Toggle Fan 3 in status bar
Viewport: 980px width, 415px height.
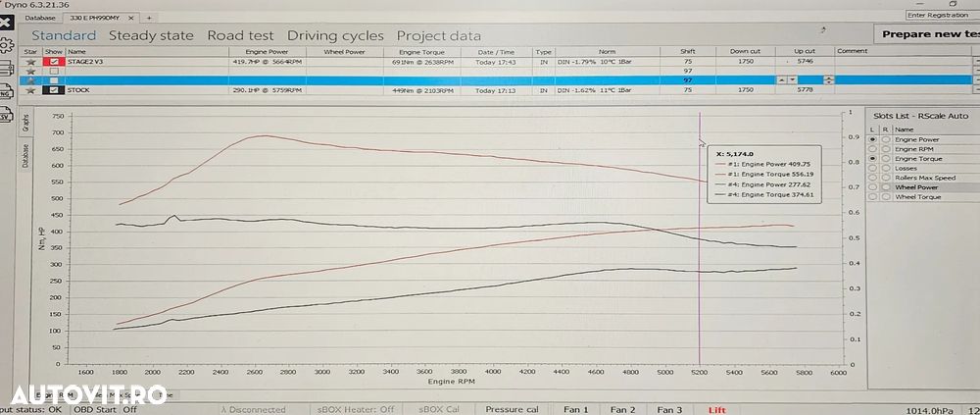point(669,409)
